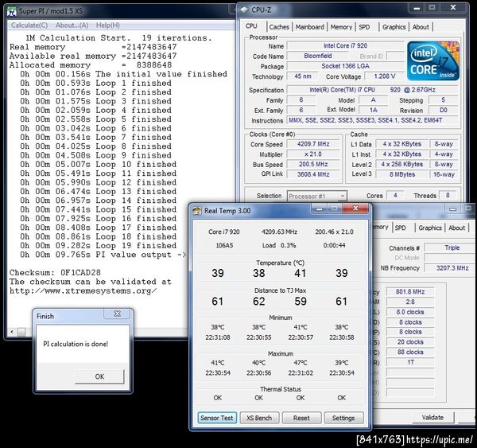This screenshot has width=477, height=448.
Task: Click OK in the Finish dialog
Action: (100, 376)
